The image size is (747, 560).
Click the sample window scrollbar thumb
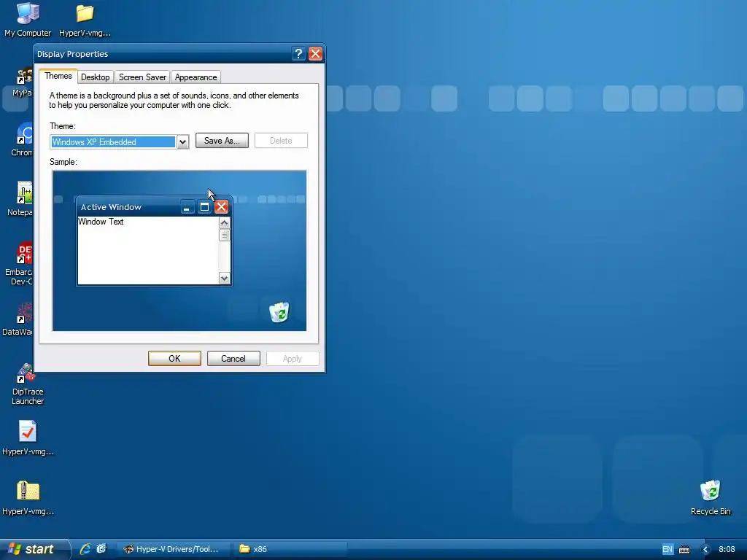225,236
